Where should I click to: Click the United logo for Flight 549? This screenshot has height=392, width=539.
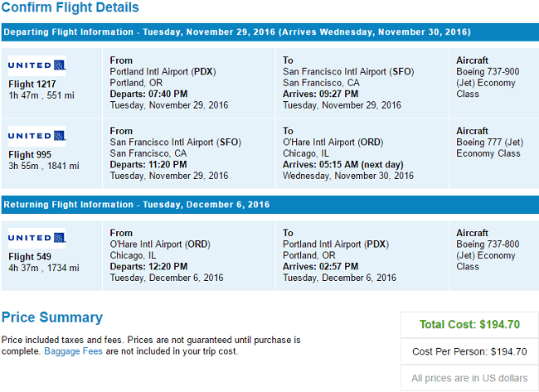36,238
